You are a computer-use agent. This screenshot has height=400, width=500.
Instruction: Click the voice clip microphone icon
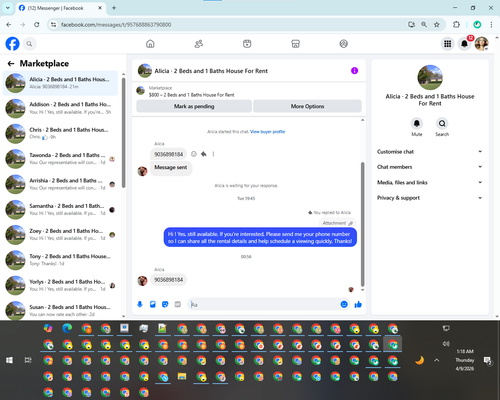140,304
